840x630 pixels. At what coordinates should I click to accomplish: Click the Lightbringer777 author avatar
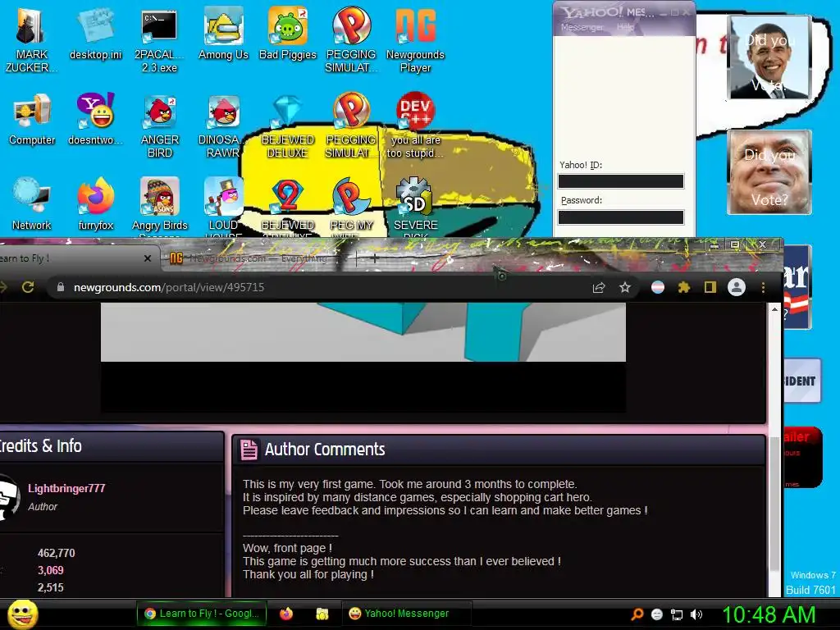[x=9, y=496]
